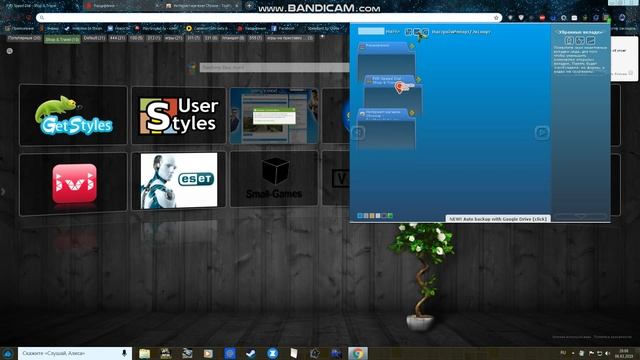
Task: Click the volume icon in system tray
Action: [x=607, y=353]
